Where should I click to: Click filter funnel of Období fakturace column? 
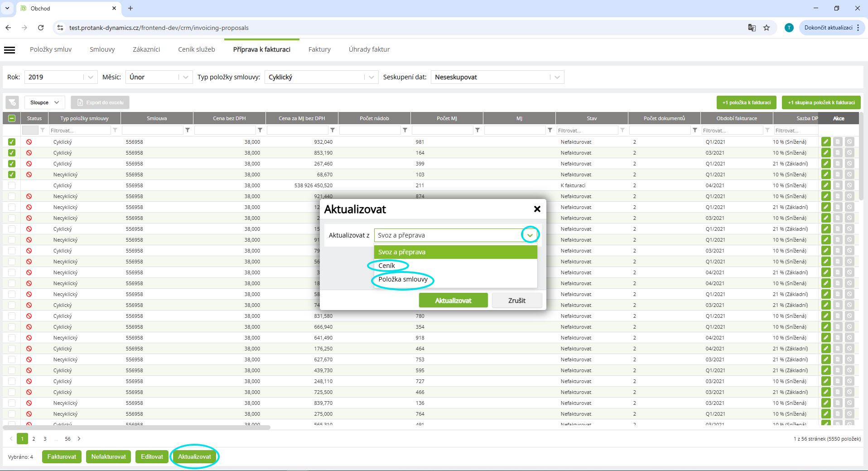(767, 130)
